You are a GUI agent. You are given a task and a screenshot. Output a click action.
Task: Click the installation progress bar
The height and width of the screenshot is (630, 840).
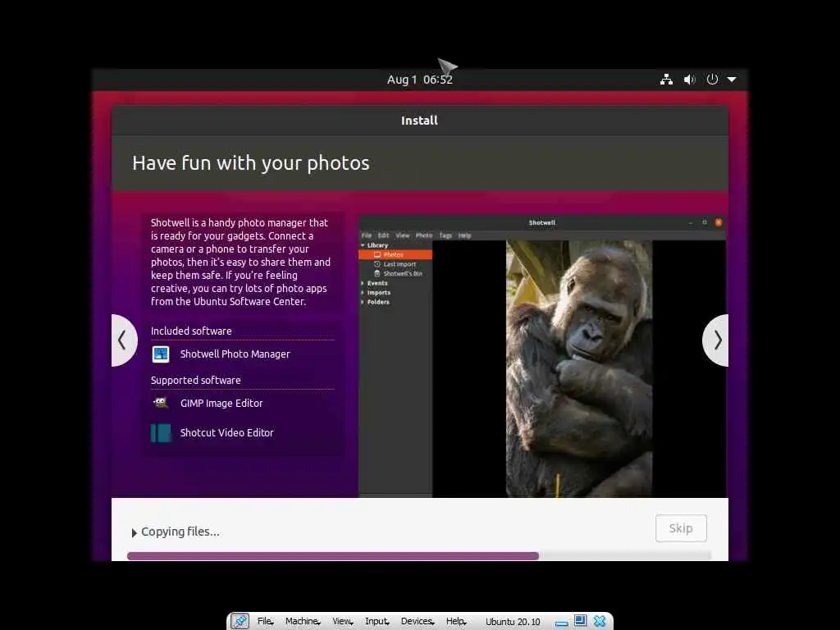(419, 556)
